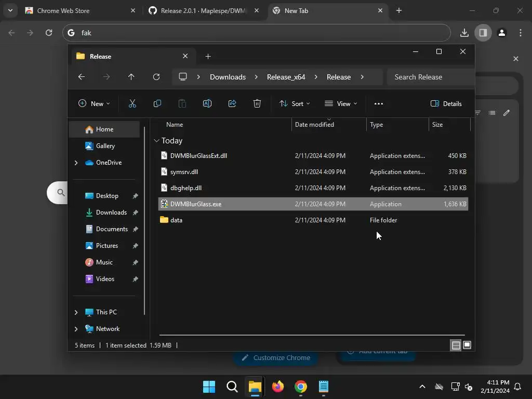Toggle the Details pane button
This screenshot has height=399, width=532.
click(x=446, y=104)
